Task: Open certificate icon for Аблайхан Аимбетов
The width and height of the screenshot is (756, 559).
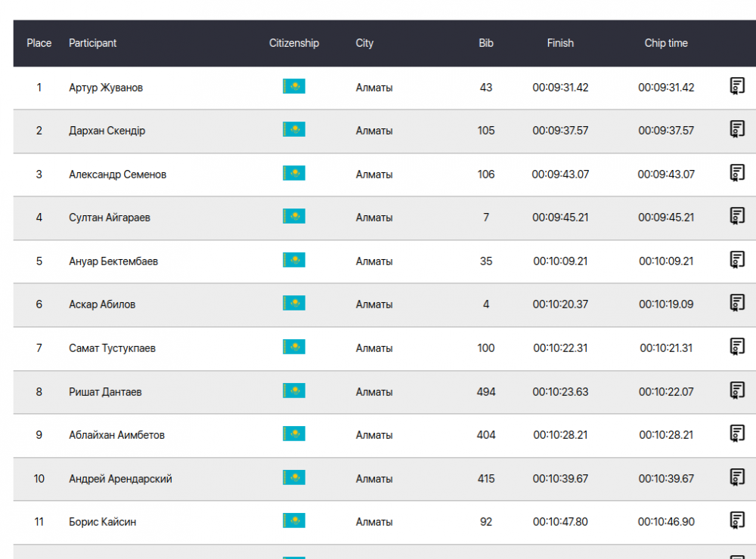Action: pyautogui.click(x=737, y=434)
